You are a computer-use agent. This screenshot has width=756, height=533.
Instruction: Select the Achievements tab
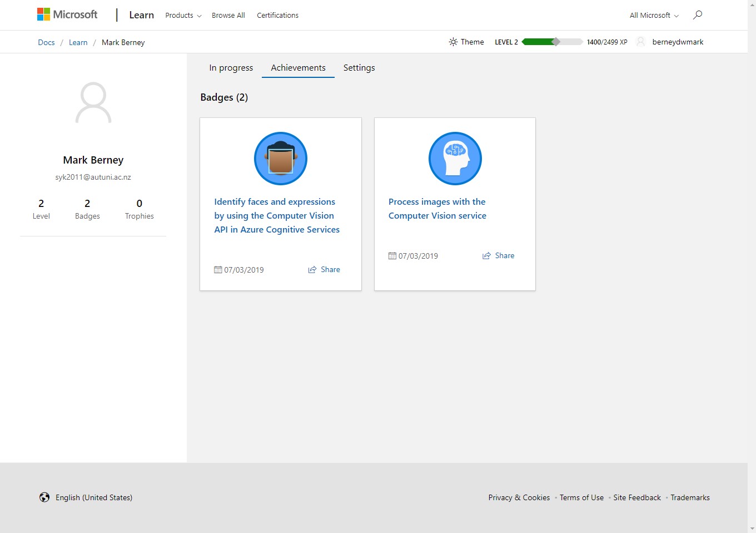[x=299, y=67]
